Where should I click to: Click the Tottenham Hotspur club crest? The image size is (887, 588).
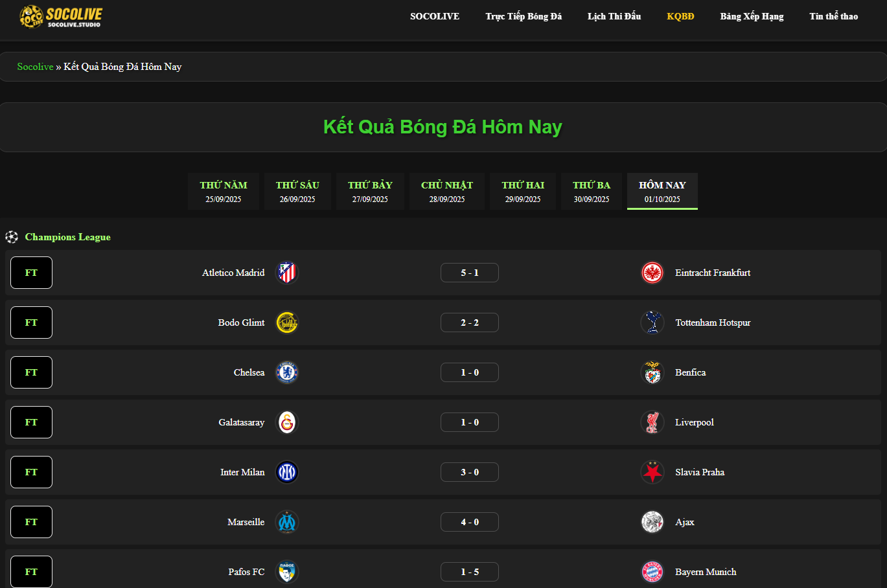coord(652,322)
